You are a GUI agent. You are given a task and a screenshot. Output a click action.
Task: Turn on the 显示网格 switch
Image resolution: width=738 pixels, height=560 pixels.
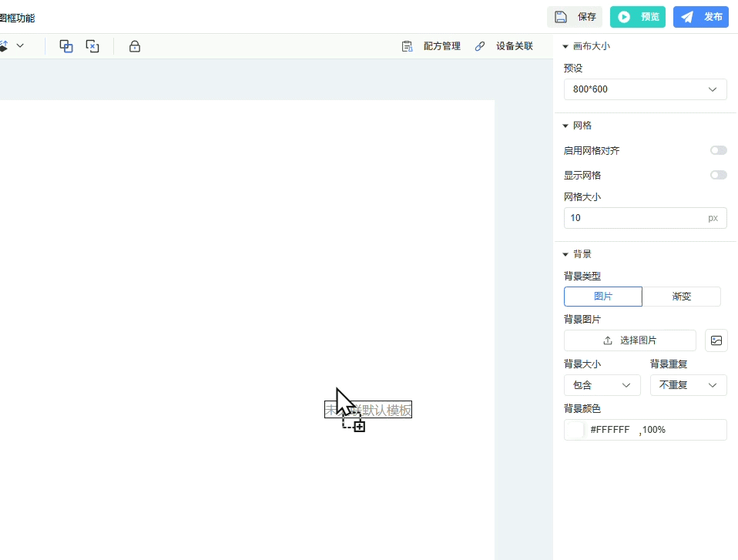718,176
